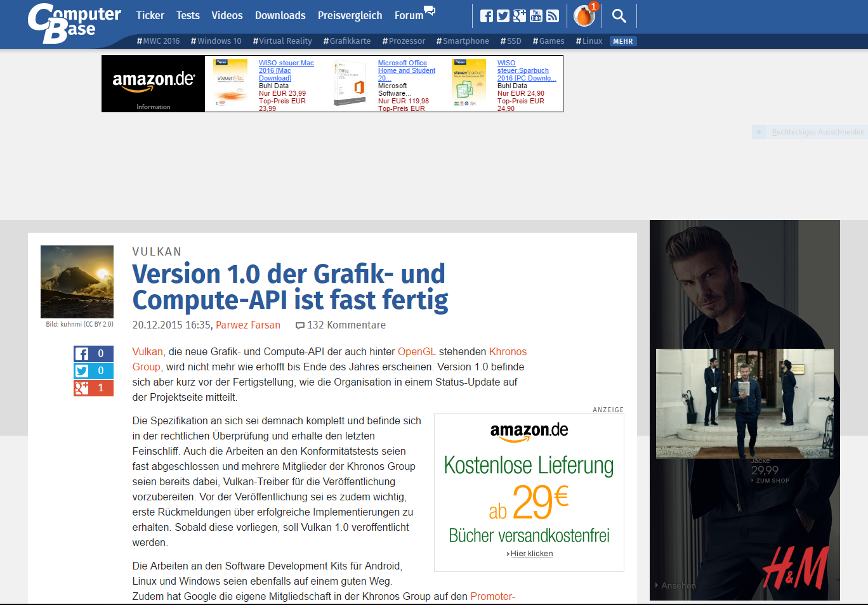Share article on Google+ button
Image resolution: width=868 pixels, height=605 pixels.
tap(93, 388)
